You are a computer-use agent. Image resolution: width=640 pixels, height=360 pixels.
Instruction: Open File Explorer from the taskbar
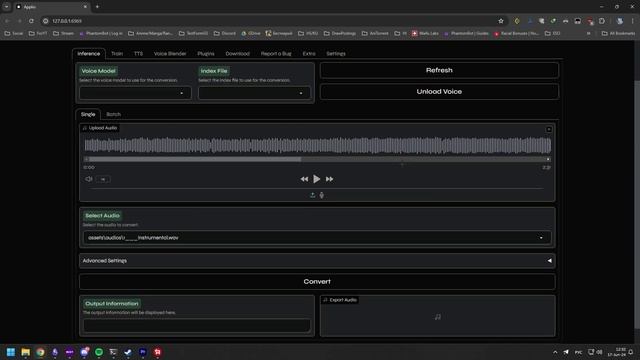tap(25, 352)
